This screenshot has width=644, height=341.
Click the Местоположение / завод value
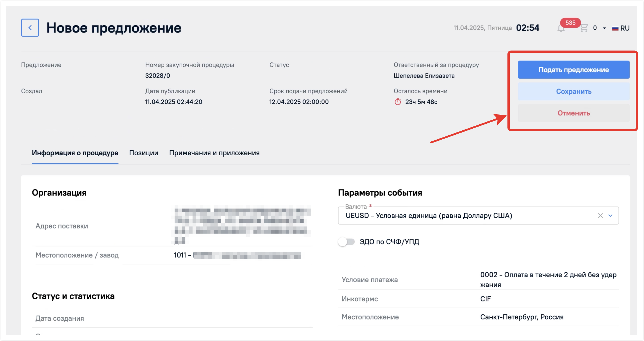[x=238, y=255]
